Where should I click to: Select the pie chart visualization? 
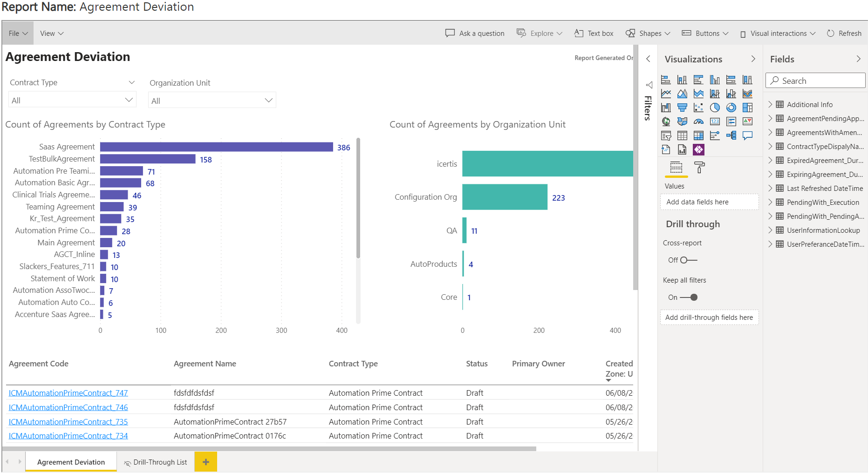point(715,108)
